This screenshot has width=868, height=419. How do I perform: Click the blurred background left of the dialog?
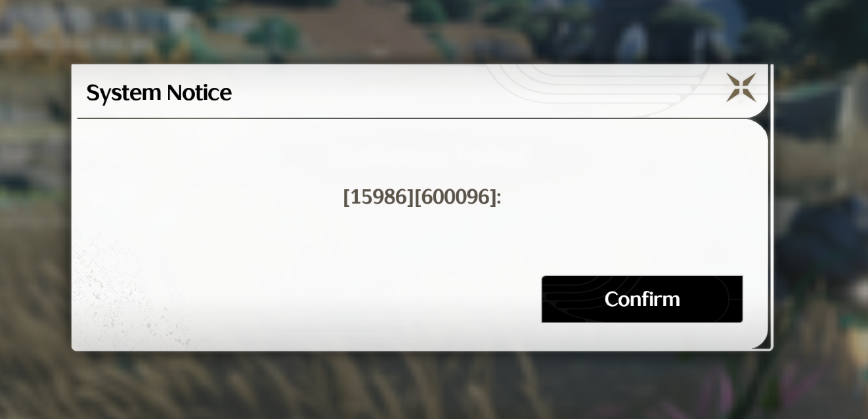click(35, 210)
